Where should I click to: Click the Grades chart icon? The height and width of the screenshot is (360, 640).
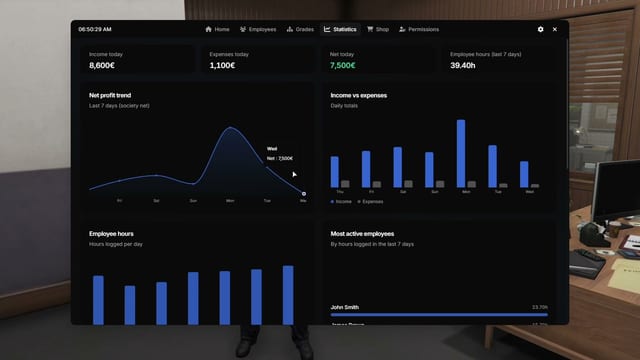290,29
